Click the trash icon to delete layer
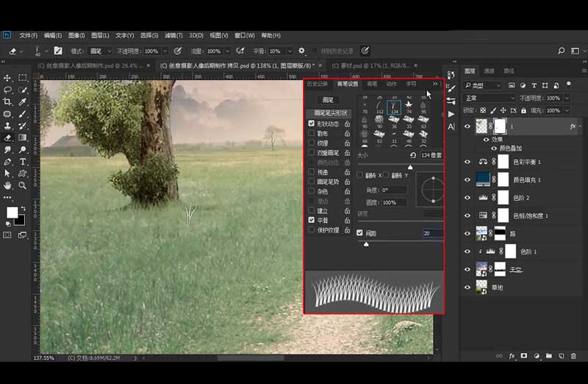 (x=574, y=356)
